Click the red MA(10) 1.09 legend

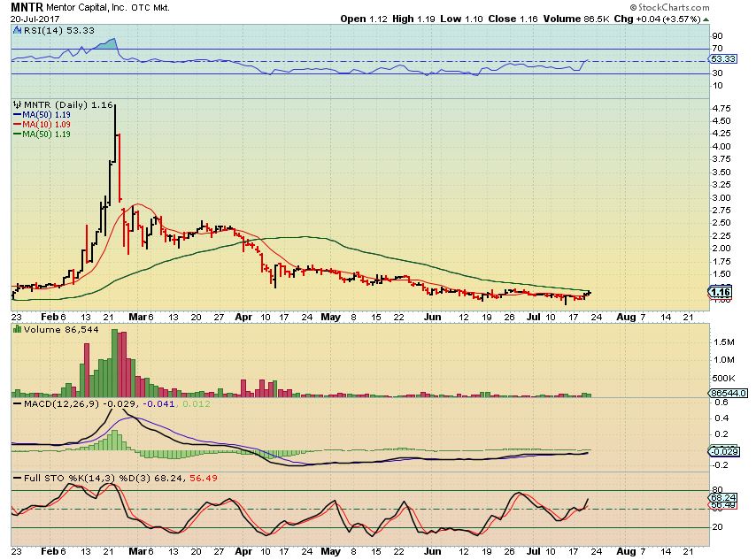tap(42, 125)
